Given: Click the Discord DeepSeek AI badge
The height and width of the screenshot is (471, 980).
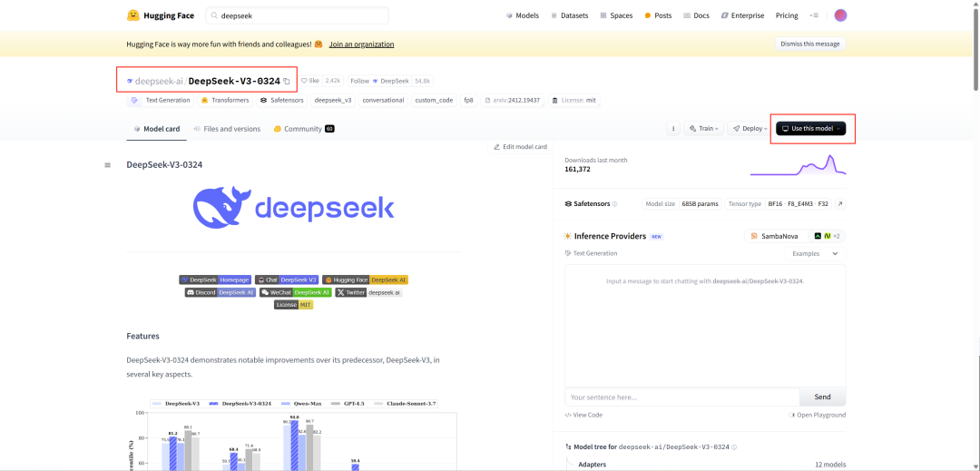Looking at the screenshot, I should click(220, 292).
